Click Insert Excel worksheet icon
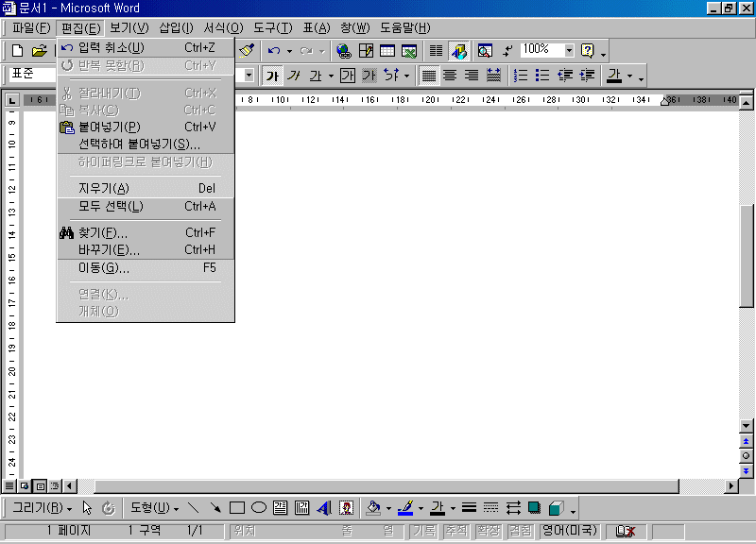756x544 pixels. click(409, 51)
